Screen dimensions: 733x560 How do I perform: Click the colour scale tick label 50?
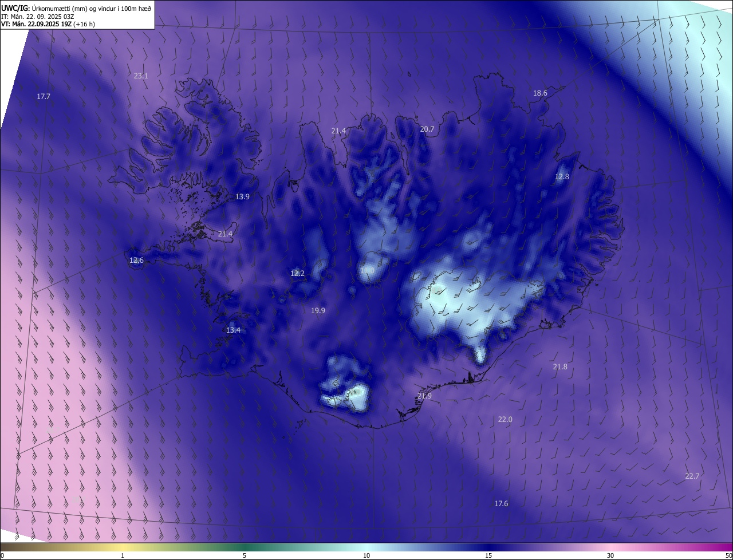pyautogui.click(x=728, y=556)
